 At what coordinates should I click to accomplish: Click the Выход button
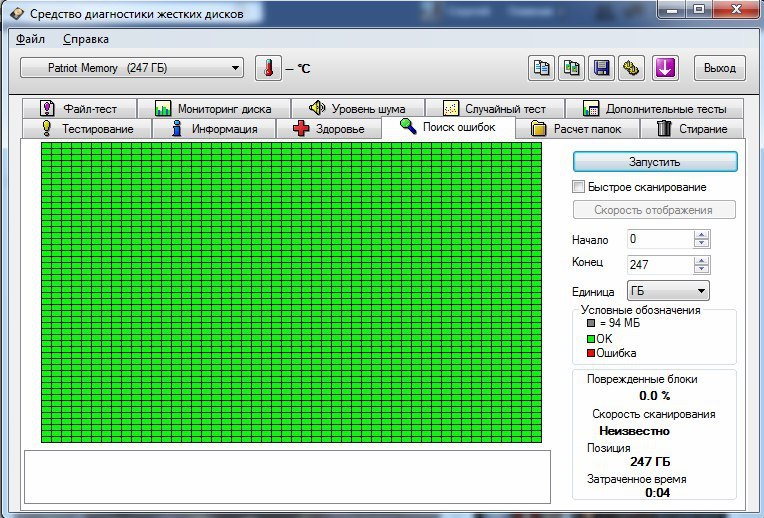[719, 68]
